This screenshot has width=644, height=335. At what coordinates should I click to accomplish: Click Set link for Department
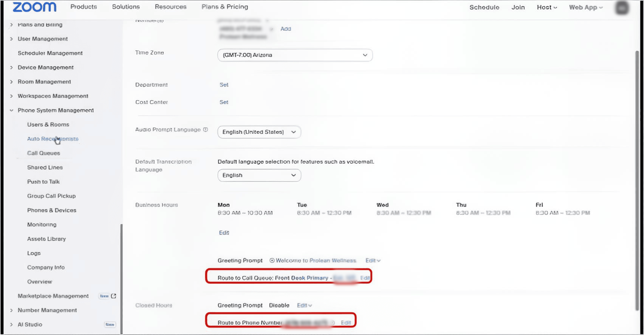coord(224,85)
